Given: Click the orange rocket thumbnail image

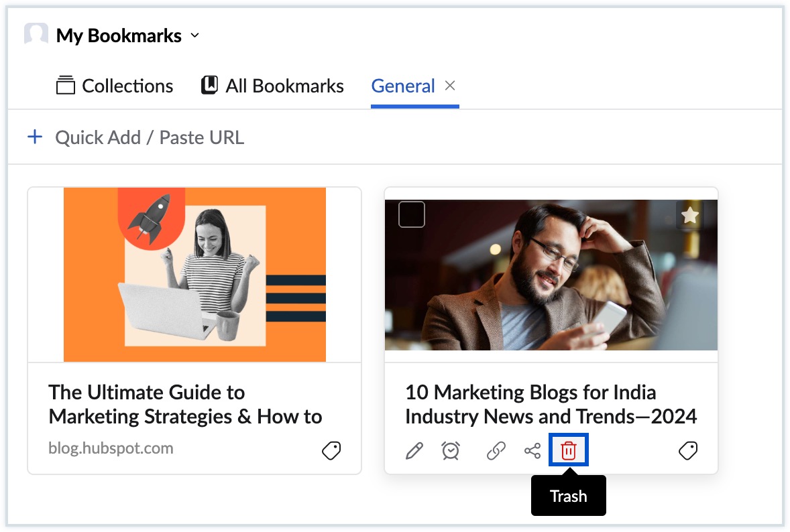Looking at the screenshot, I should click(194, 275).
